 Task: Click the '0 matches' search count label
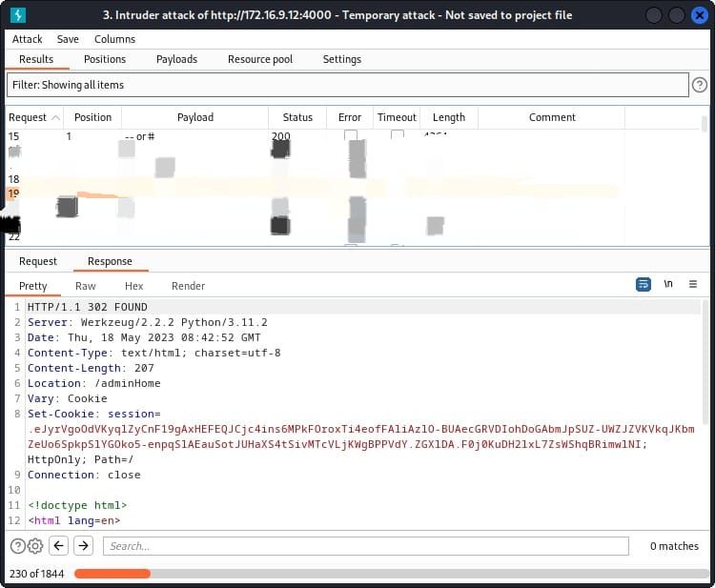[674, 546]
